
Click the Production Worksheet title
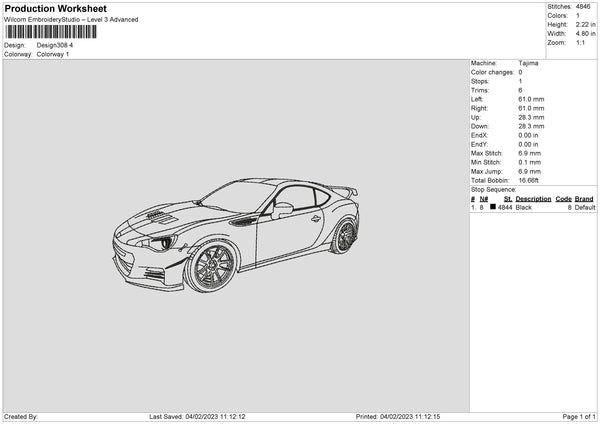coord(55,9)
